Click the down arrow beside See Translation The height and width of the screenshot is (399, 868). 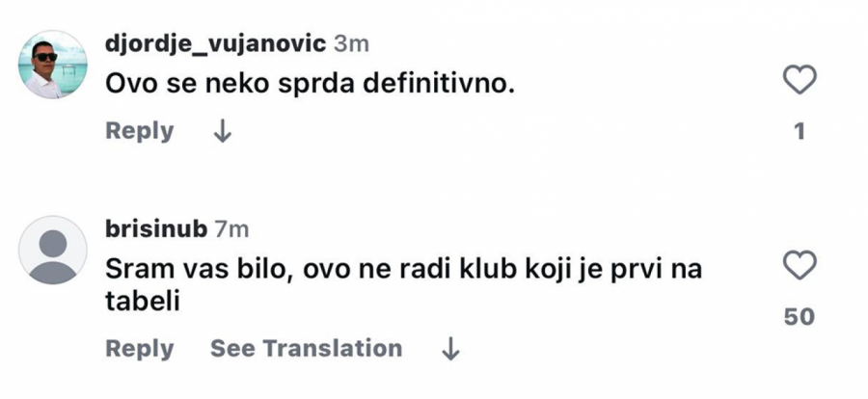[449, 349]
